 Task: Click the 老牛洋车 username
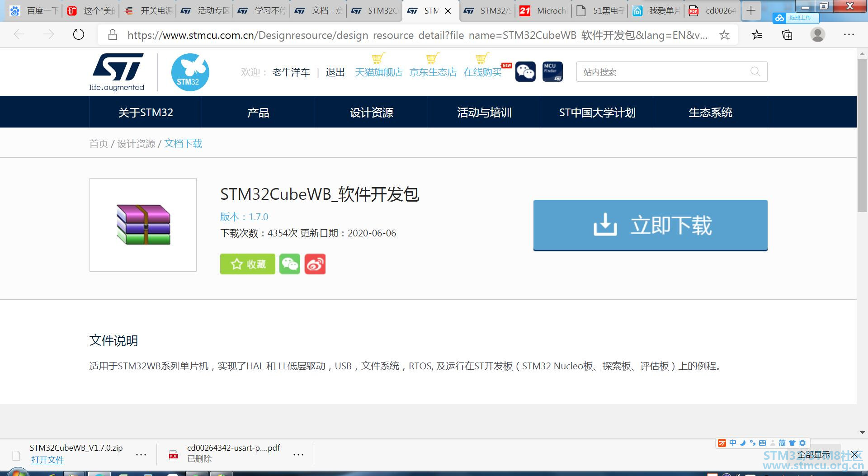click(x=291, y=72)
